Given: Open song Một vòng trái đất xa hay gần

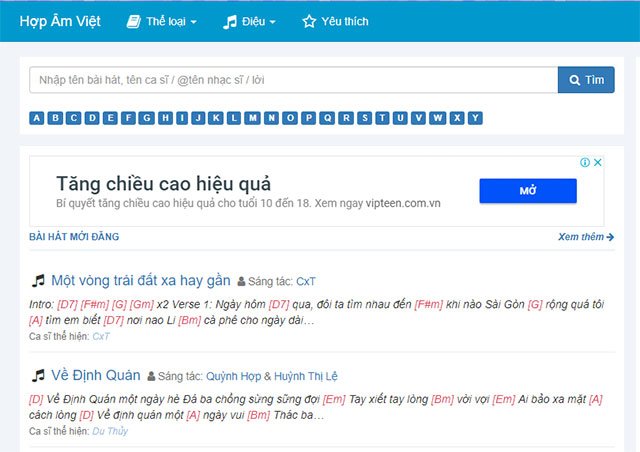Looking at the screenshot, I should [x=141, y=281].
